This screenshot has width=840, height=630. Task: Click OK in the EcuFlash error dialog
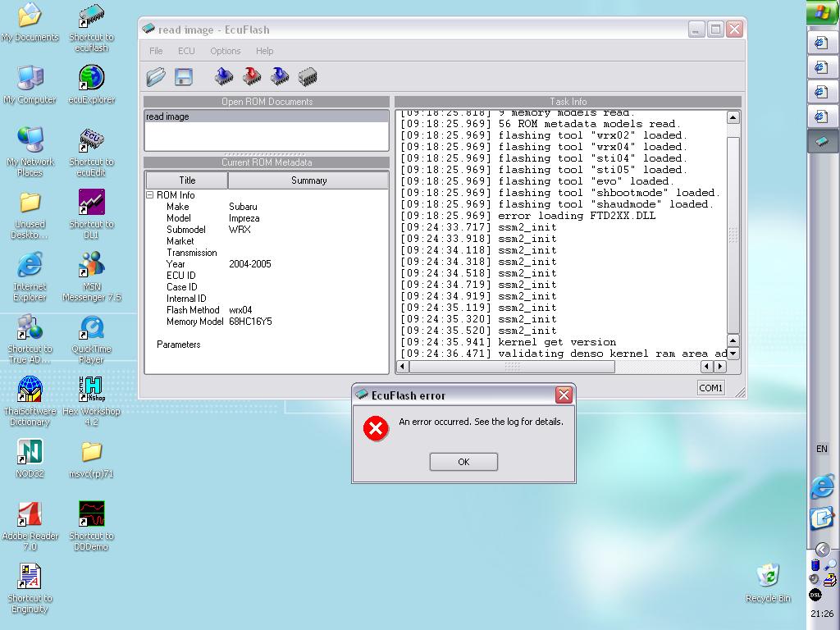(463, 462)
